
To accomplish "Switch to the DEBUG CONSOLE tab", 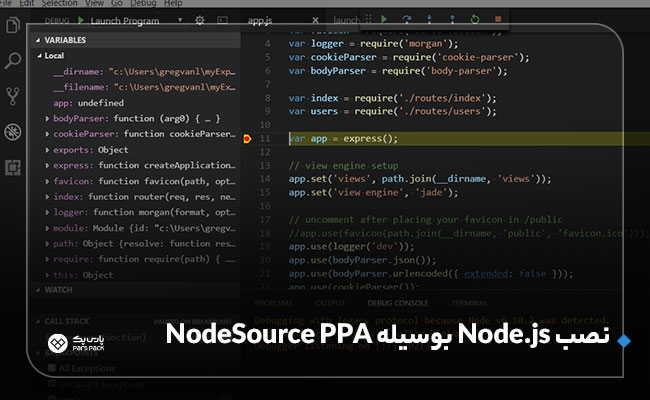I will [398, 303].
